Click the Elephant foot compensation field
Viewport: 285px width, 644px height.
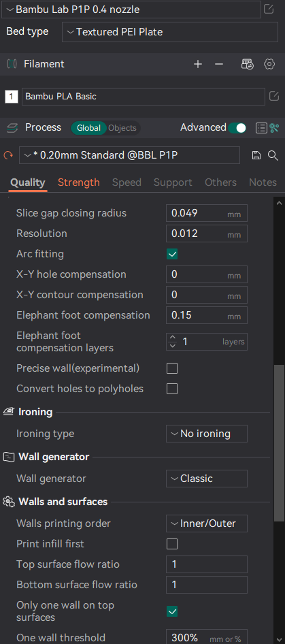[207, 315]
